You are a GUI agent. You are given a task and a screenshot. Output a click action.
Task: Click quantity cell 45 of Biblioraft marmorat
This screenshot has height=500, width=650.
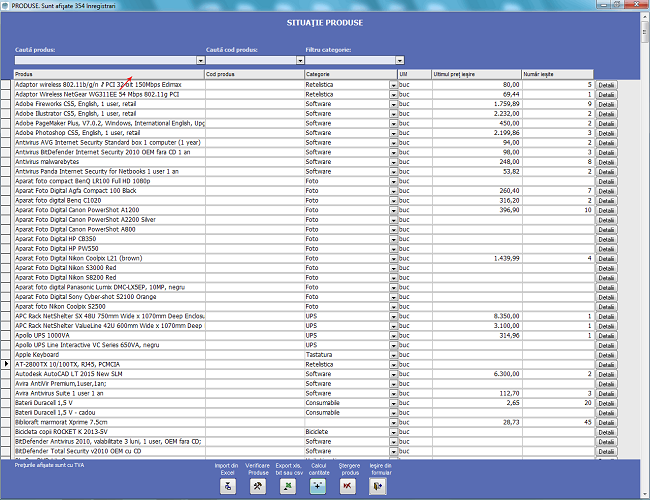[558, 422]
